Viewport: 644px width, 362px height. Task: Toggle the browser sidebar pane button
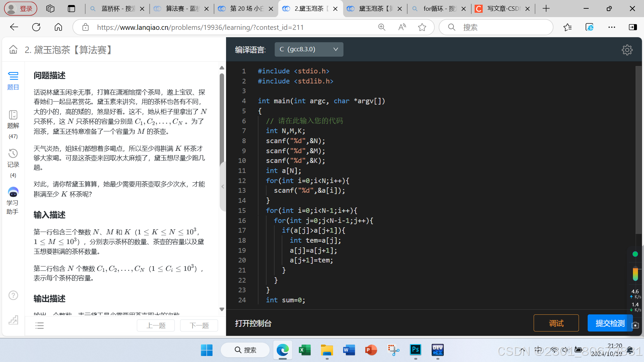pos(633,27)
